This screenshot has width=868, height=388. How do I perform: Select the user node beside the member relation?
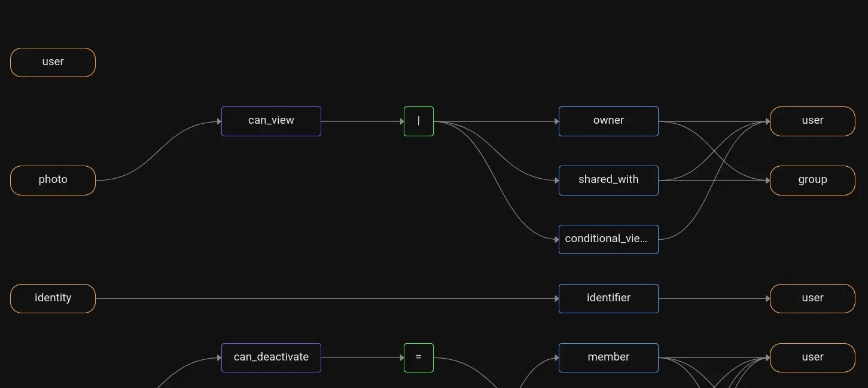coord(812,357)
